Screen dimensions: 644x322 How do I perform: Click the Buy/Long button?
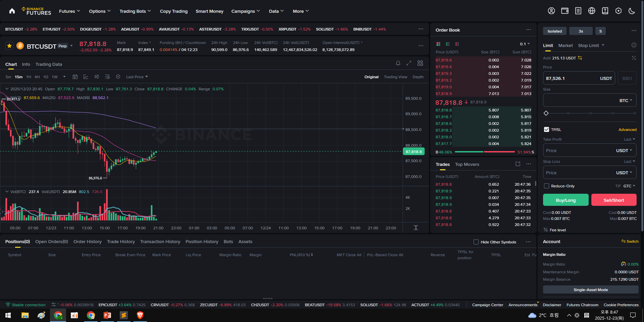(566, 200)
